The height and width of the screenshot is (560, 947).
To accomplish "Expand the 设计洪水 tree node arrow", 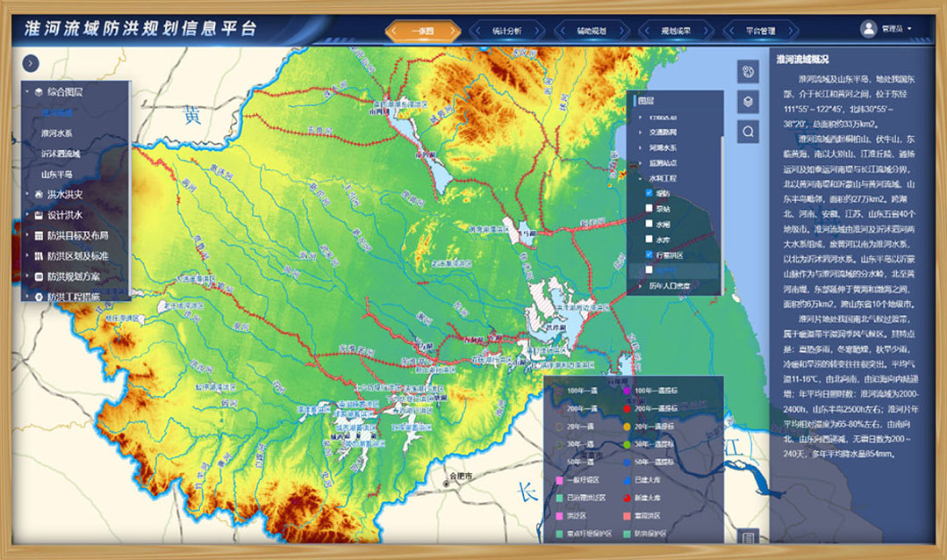I will click(x=27, y=215).
